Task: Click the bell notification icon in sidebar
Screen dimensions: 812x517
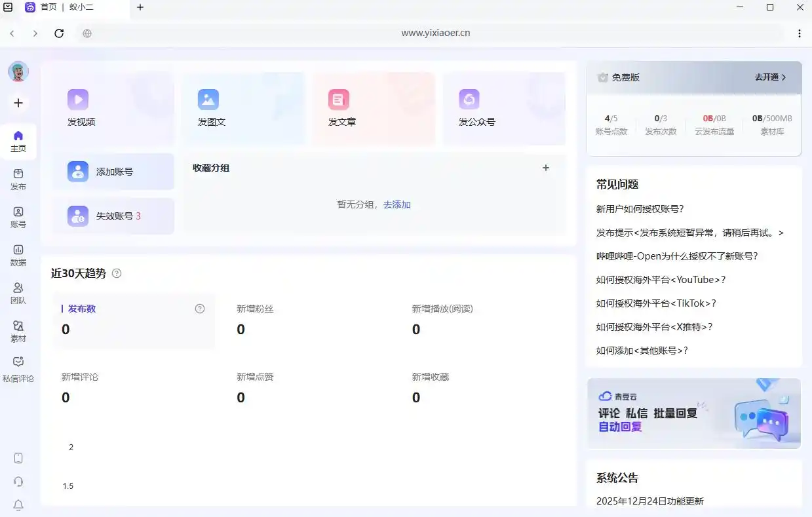Action: point(18,505)
